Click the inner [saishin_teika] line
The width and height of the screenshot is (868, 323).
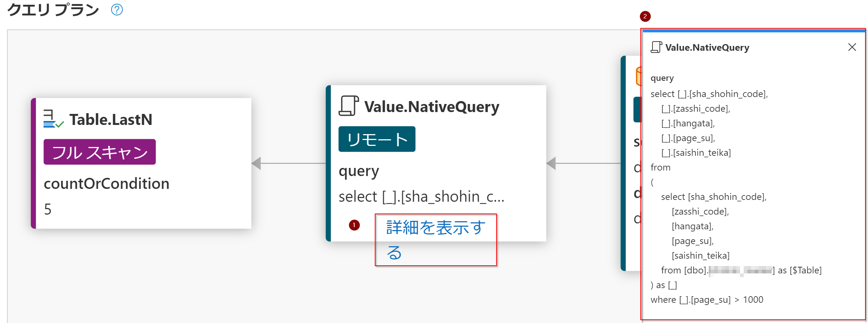click(x=701, y=256)
